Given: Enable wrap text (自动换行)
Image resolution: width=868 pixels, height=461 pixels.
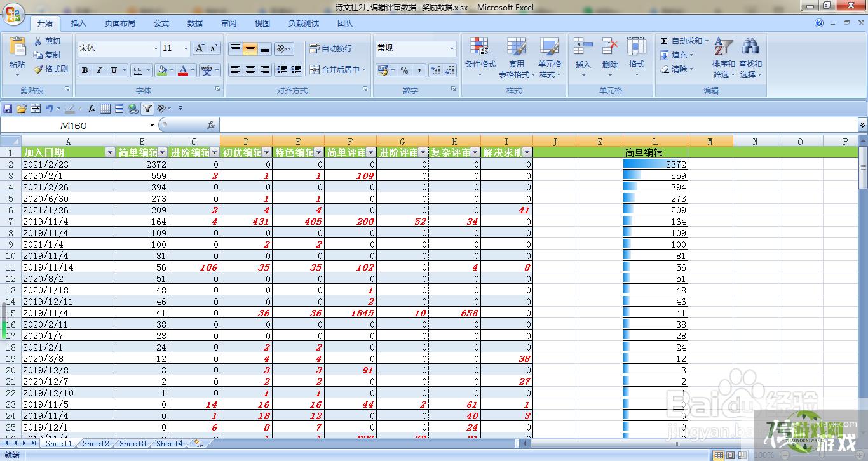Looking at the screenshot, I should tap(330, 49).
